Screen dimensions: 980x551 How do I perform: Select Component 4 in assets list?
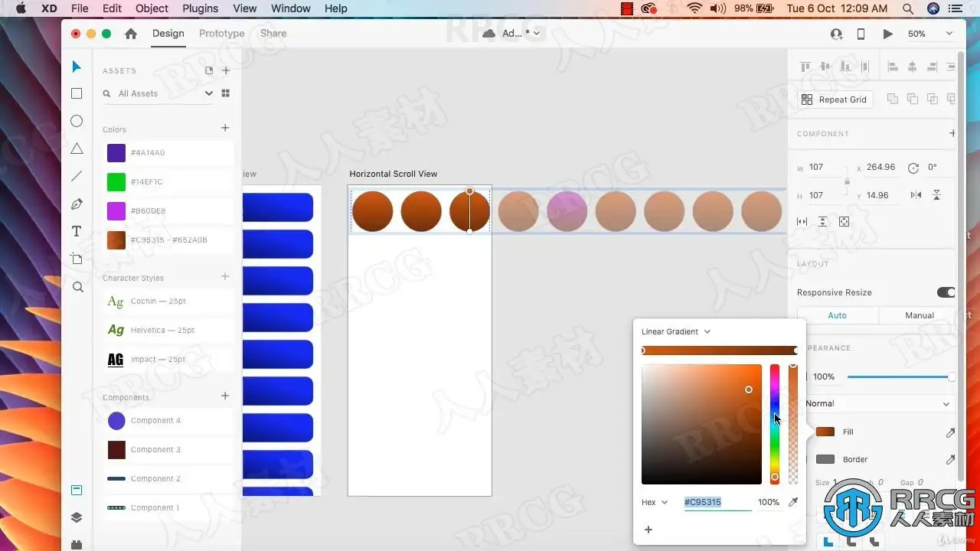(x=168, y=421)
